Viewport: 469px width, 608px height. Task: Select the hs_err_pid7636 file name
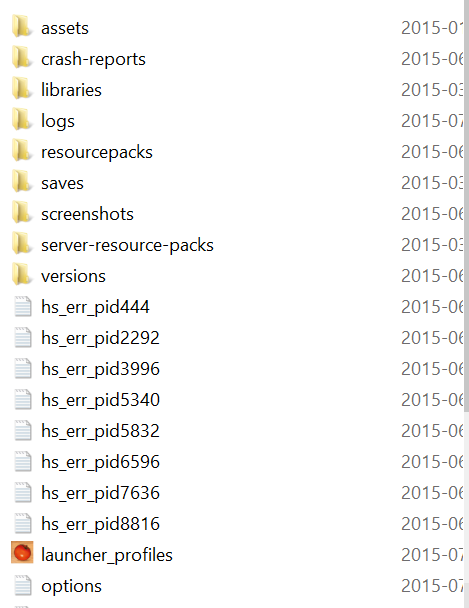tap(100, 493)
